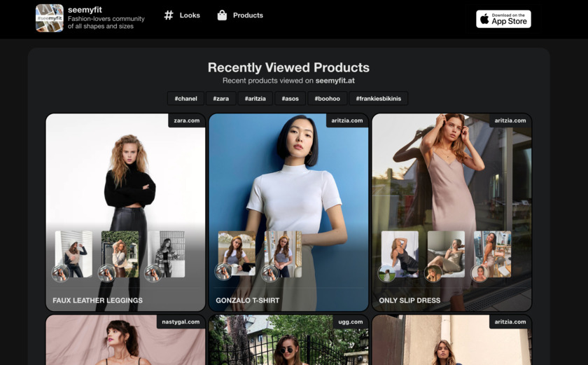Click second user avatar on Leggings card
The width and height of the screenshot is (588, 365).
pos(106,273)
